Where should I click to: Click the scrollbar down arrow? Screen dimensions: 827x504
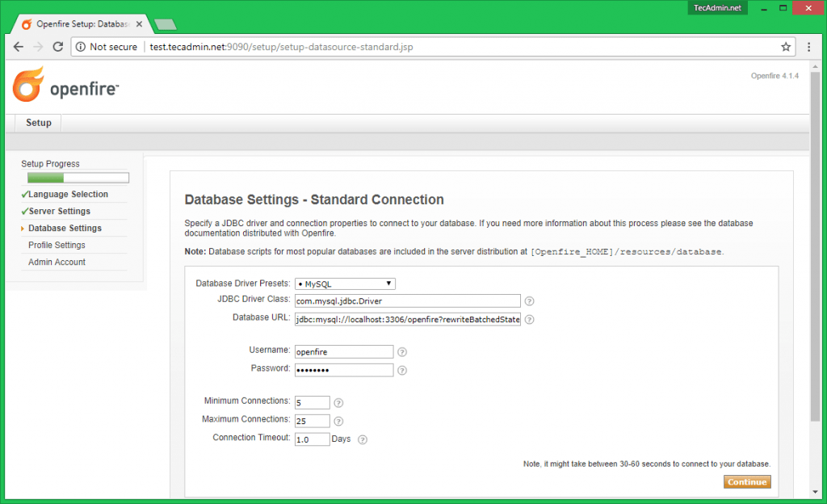coord(815,492)
